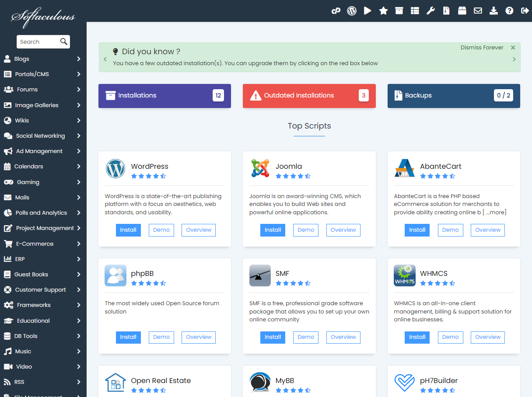Viewport: 532px width, 397px height.
Task: Open the WordPress Manager icon
Action: point(352,10)
